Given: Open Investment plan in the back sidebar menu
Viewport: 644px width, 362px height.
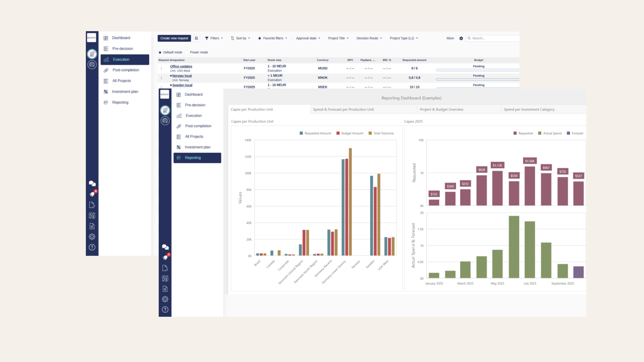Looking at the screenshot, I should (125, 92).
